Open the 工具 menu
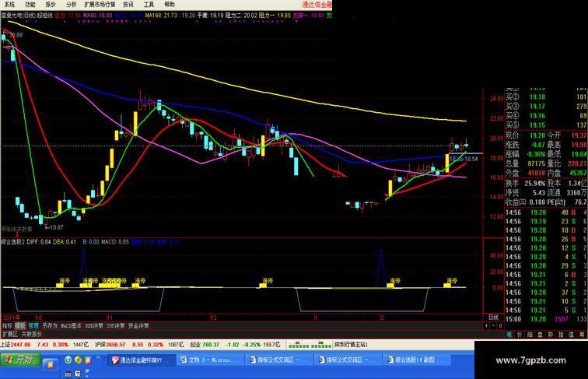Screen dimensions: 588x379 (149, 5)
